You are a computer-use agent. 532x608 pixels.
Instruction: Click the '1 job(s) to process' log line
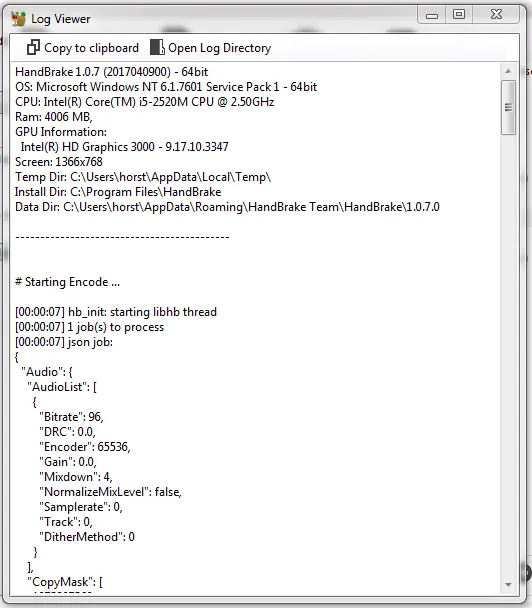[90, 327]
